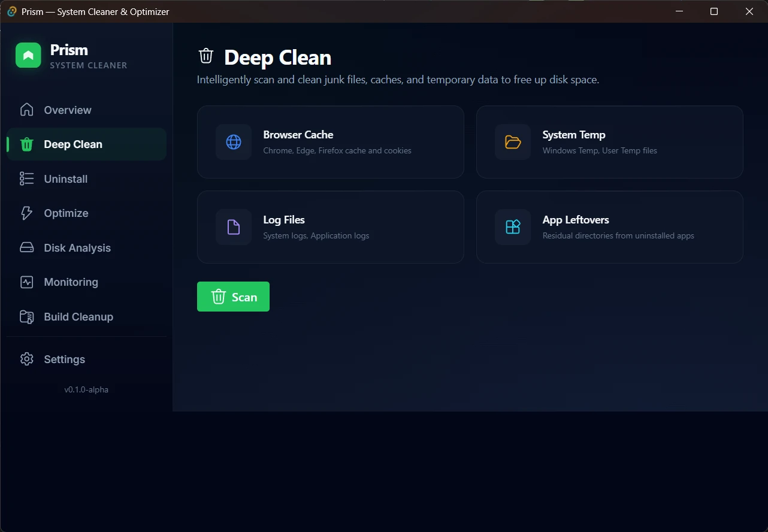Click the Log Files document icon
The image size is (768, 532).
(x=234, y=227)
